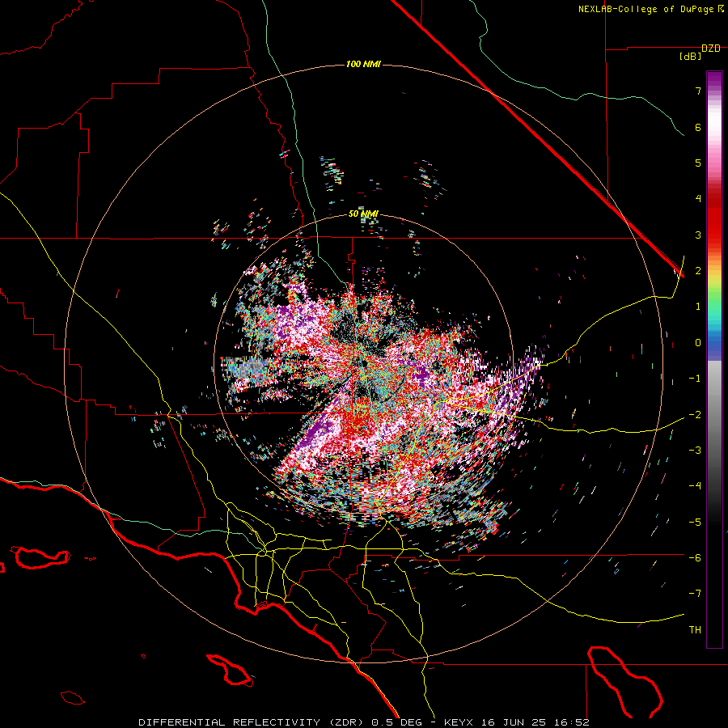Viewport: 728px width, 728px height.
Task: Click the -2 value on color scale
Action: (695, 414)
